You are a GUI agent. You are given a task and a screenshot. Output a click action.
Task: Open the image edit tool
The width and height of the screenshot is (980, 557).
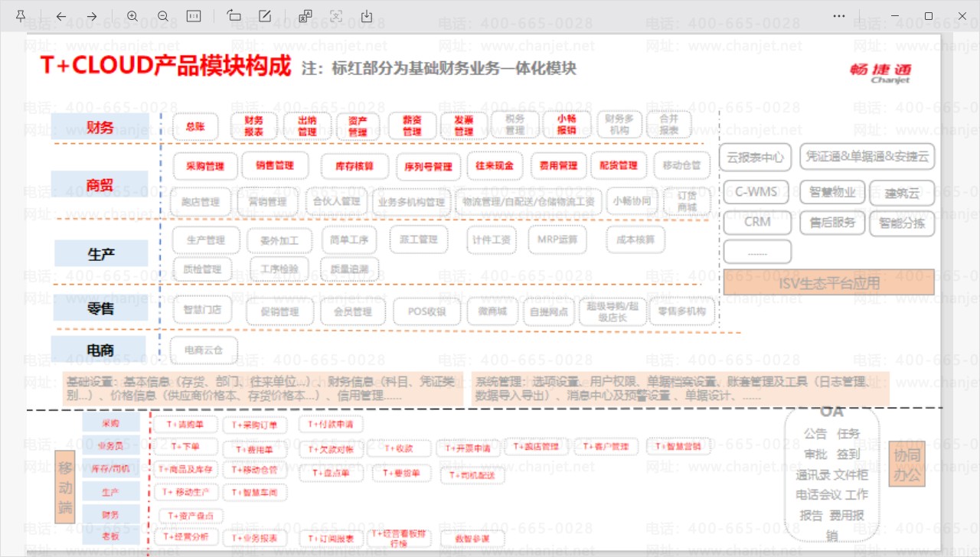pos(265,16)
